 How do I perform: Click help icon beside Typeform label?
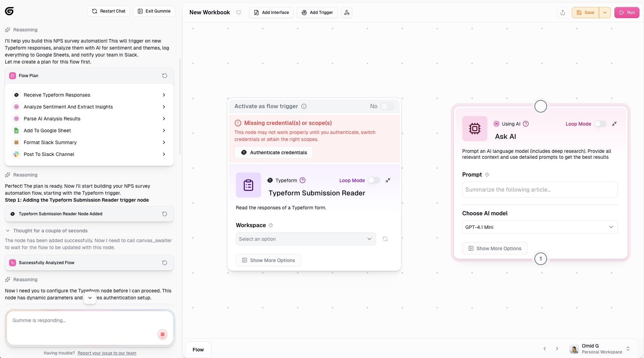pyautogui.click(x=302, y=180)
